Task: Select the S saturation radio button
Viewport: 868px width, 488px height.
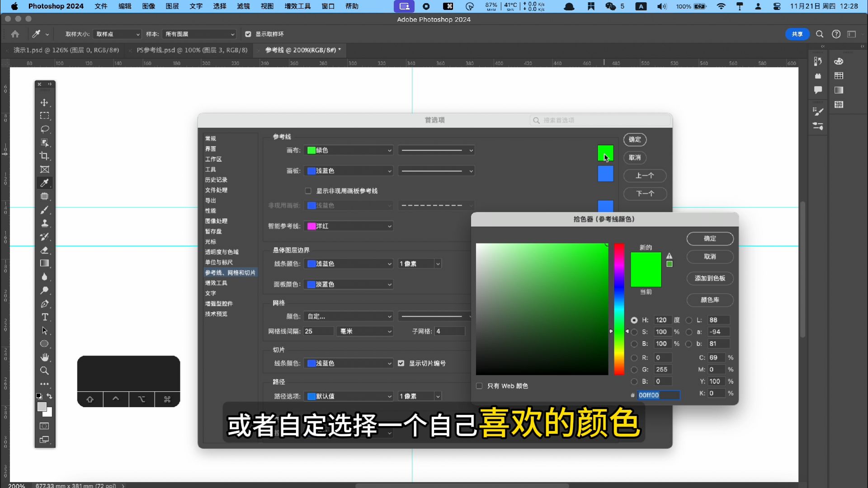Action: [634, 332]
